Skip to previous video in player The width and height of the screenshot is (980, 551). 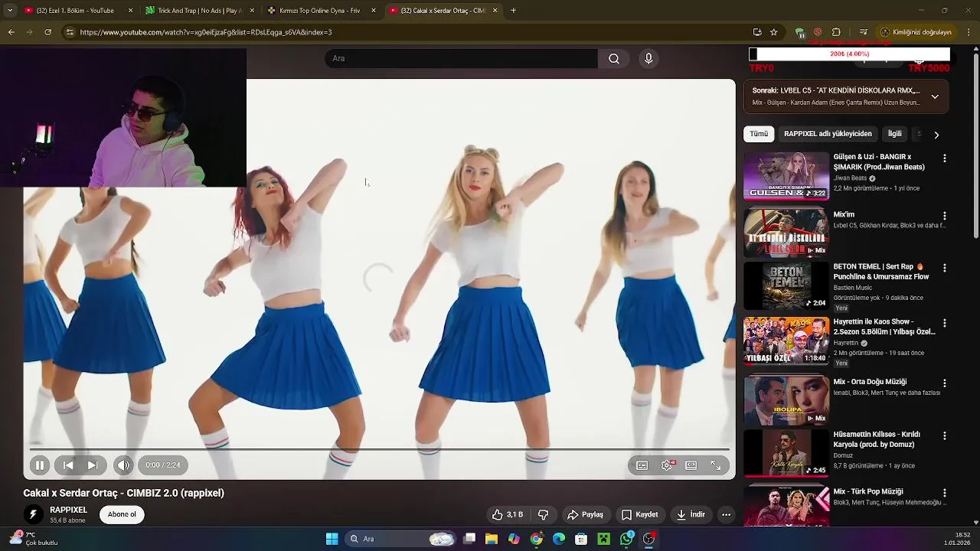68,465
